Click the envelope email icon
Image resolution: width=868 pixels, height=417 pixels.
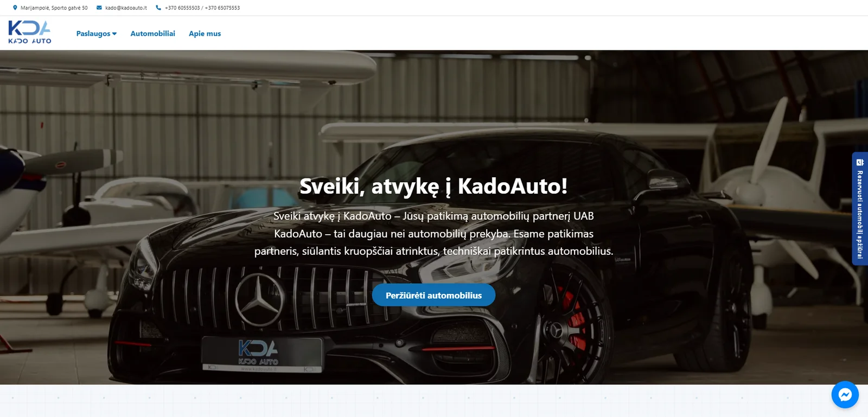99,8
